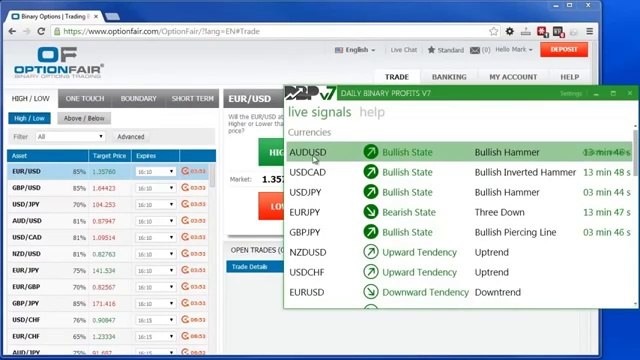Open the help tab in Daily Binary Profits
The width and height of the screenshot is (640, 360).
[372, 112]
